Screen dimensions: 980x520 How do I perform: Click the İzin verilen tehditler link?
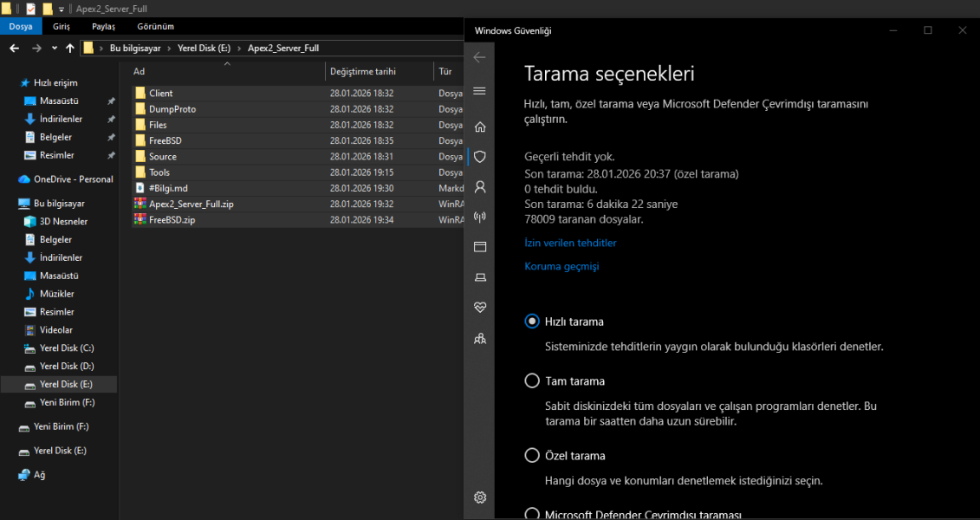570,244
